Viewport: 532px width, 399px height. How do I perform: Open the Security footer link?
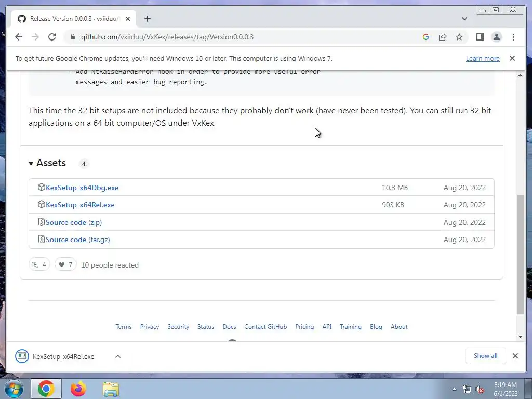point(178,327)
